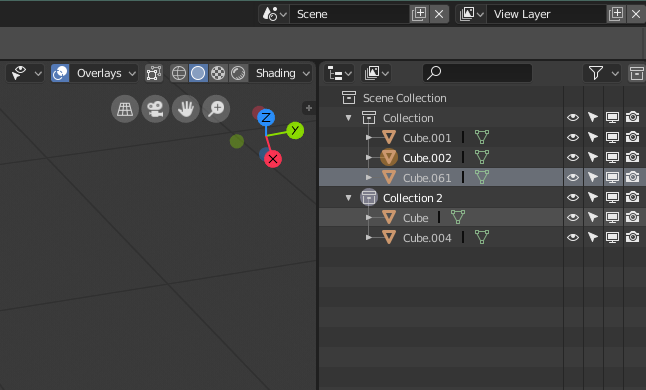This screenshot has height=390, width=646.
Task: Open the viewport object visibility dropdown
Action: [26, 73]
